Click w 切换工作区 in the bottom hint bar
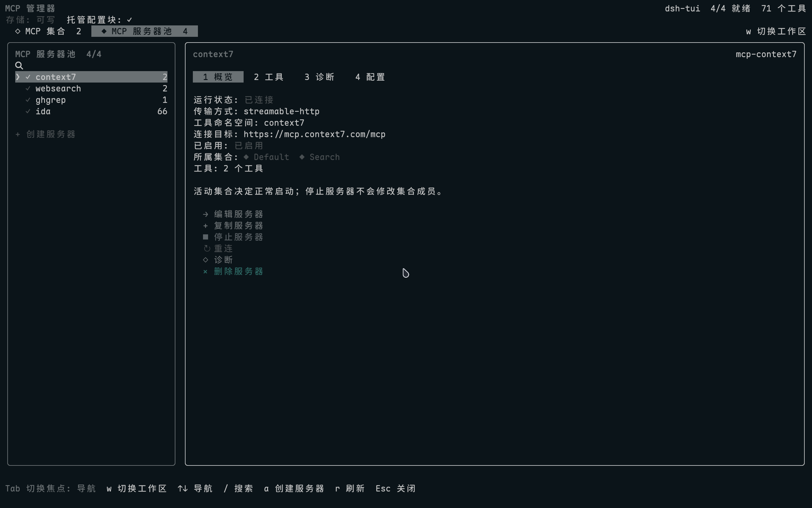This screenshot has height=508, width=812. [x=137, y=489]
